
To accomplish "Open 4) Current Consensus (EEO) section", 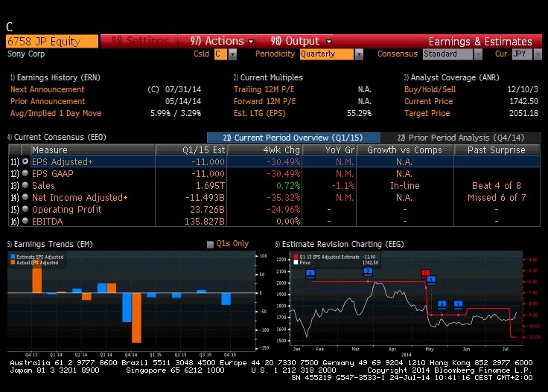I will (x=57, y=137).
